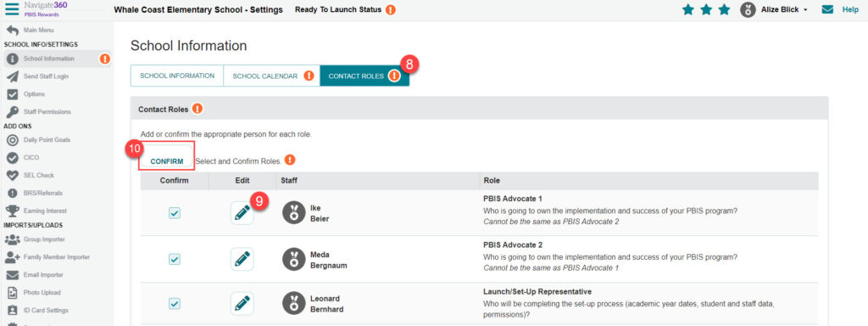This screenshot has width=868, height=326.
Task: Click Ike Beier's staff avatar
Action: [294, 213]
